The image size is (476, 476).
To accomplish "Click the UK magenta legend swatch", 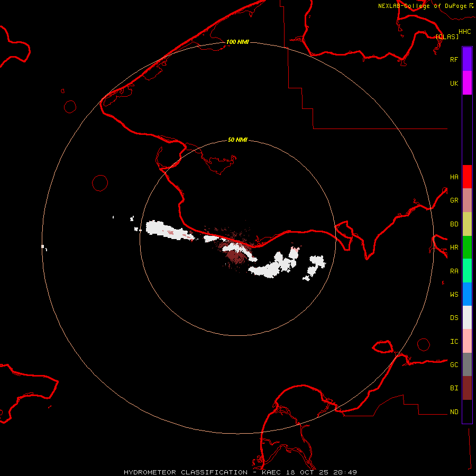I will click(x=467, y=83).
